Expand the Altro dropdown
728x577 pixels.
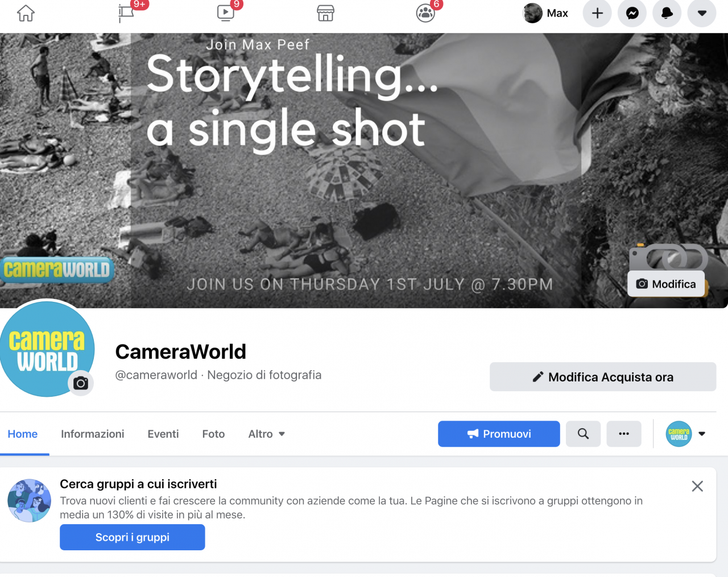coord(266,434)
